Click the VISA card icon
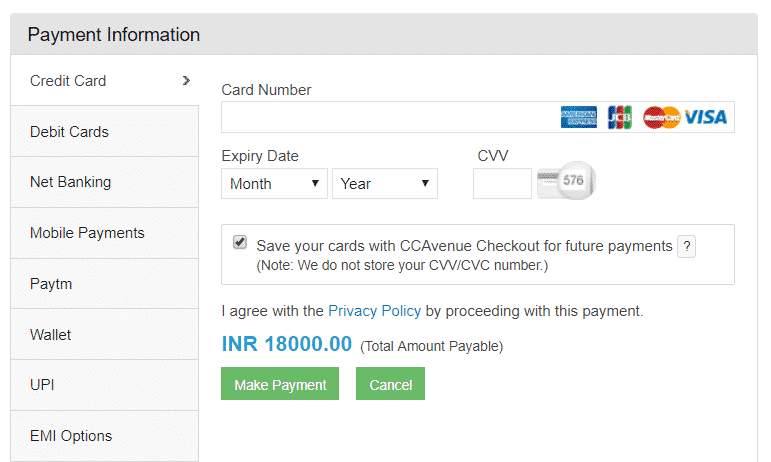This screenshot has height=462, width=771. click(x=706, y=117)
